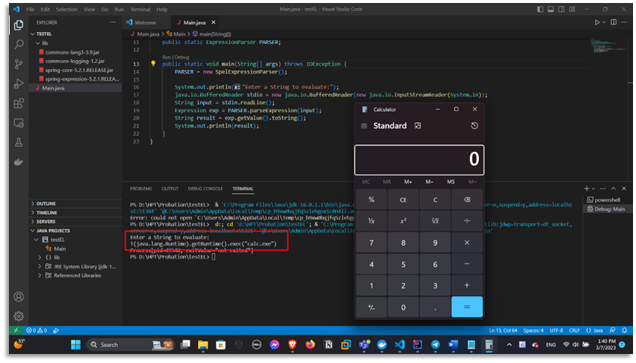The height and width of the screenshot is (363, 636).
Task: Click the Run Java play button in editor
Action: click(x=597, y=22)
